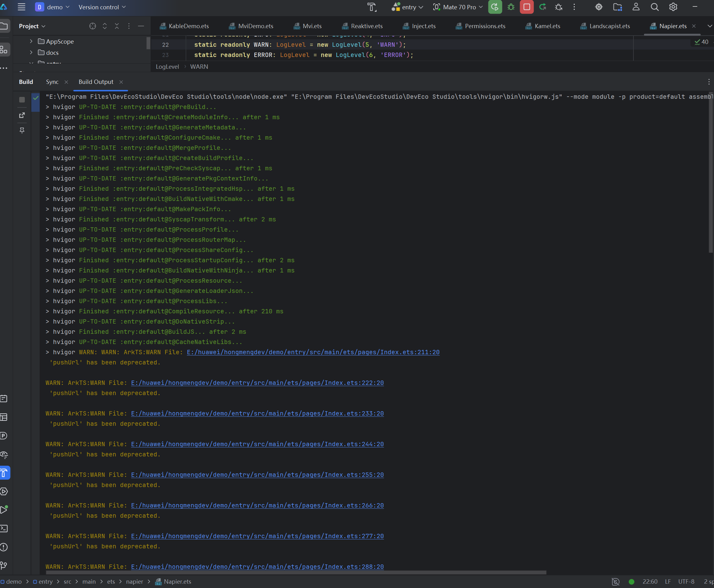Open the main hamburger menu
Screen dimensions: 714x588
click(21, 7)
